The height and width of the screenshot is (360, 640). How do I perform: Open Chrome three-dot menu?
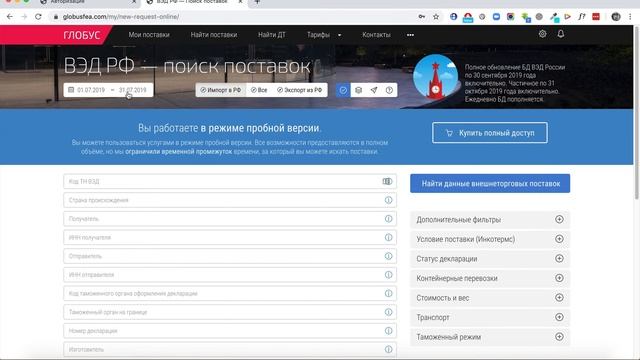630,17
